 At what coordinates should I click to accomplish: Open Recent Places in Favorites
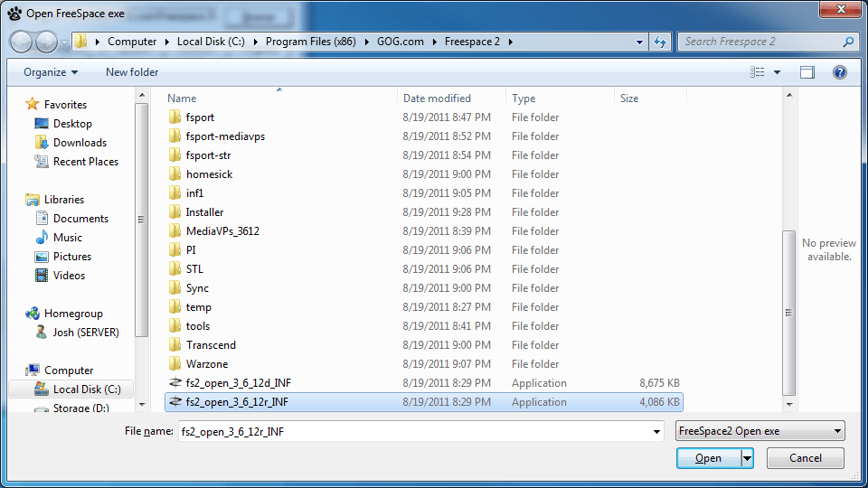(x=85, y=162)
